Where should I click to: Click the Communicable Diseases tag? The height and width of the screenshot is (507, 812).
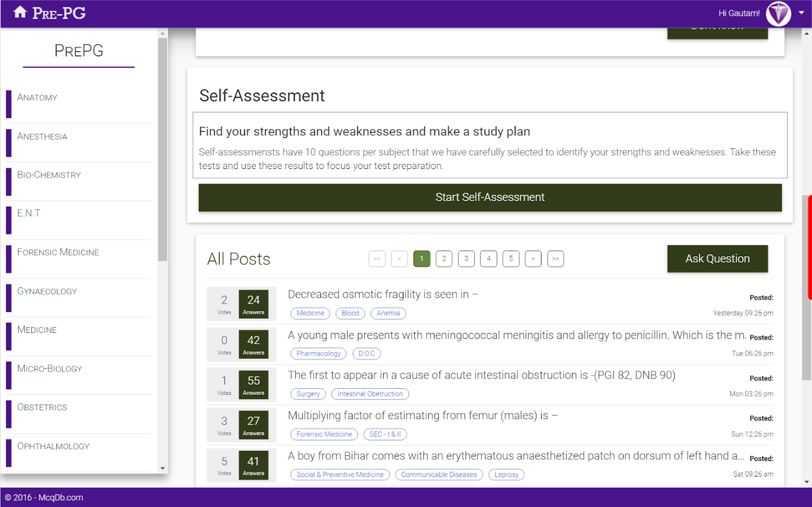[439, 475]
